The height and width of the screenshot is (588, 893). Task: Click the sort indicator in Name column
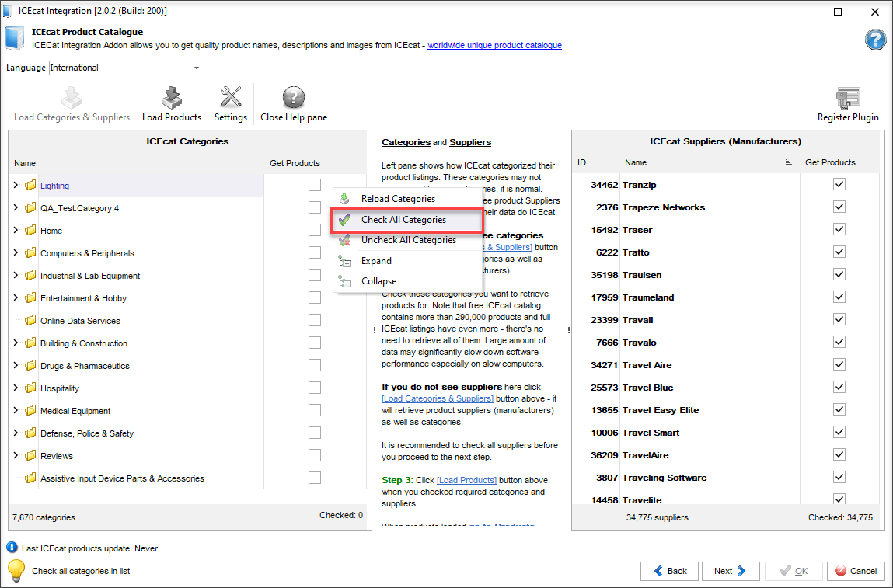(x=788, y=162)
